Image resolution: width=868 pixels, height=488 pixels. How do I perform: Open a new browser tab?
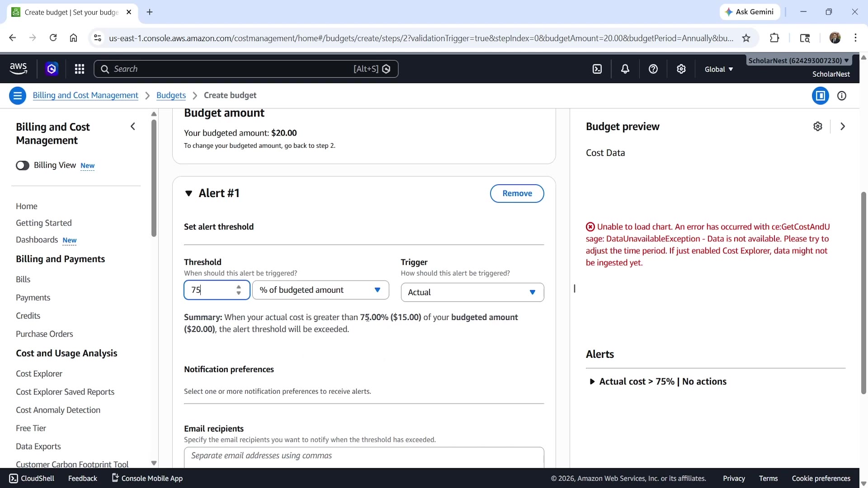click(150, 12)
